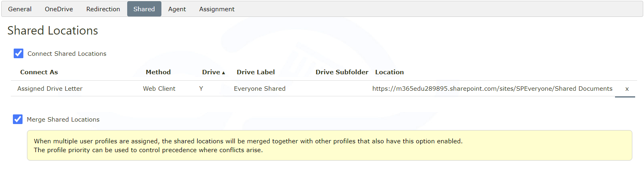Remove the Everyone Shared row with x
The width and height of the screenshot is (644, 169).
[627, 89]
